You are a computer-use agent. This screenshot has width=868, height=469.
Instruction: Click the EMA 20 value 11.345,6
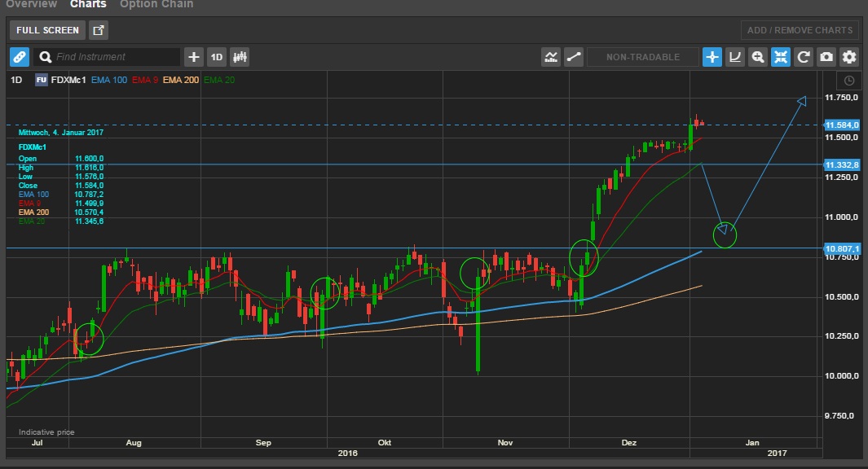(x=89, y=221)
